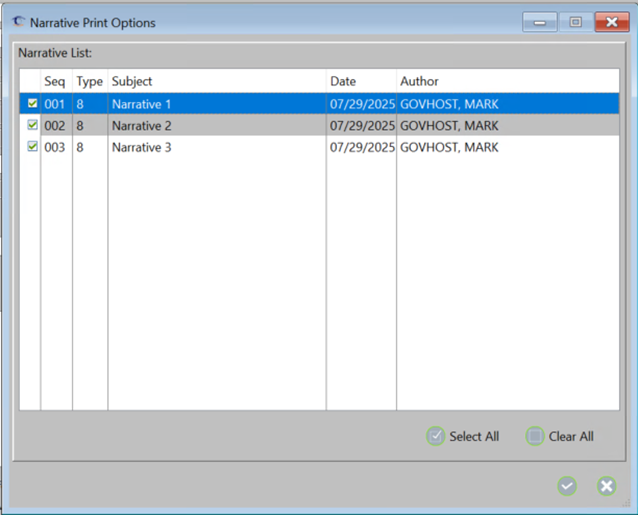Select the Narrative 2 subject cell

point(142,126)
